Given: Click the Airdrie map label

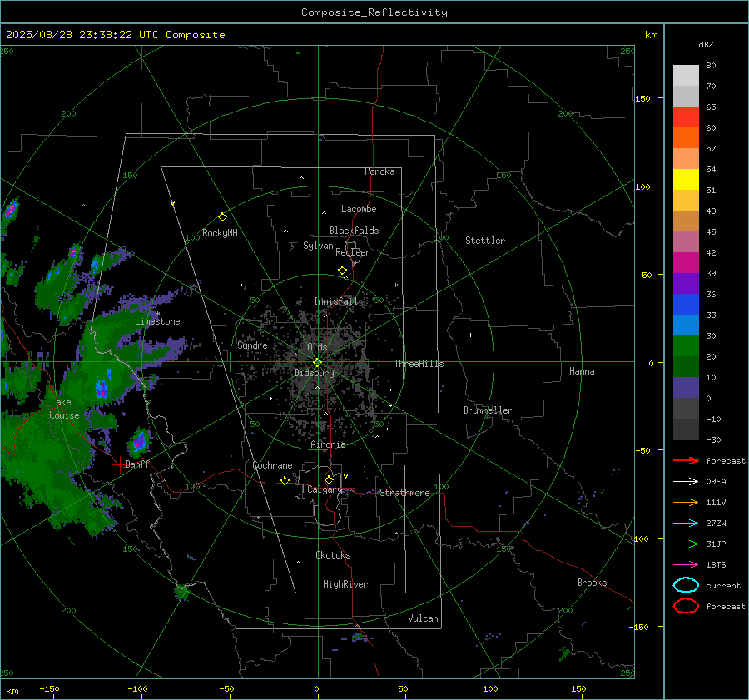Looking at the screenshot, I should point(328,444).
